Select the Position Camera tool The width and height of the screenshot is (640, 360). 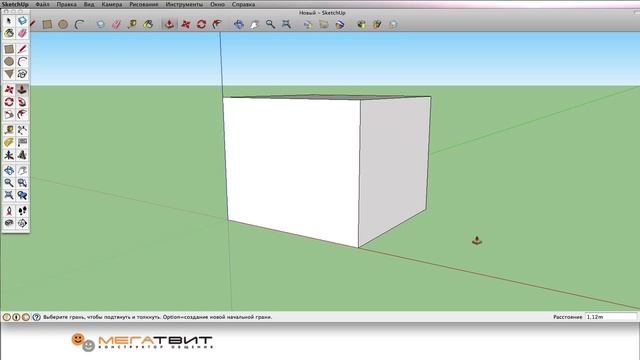pyautogui.click(x=9, y=211)
